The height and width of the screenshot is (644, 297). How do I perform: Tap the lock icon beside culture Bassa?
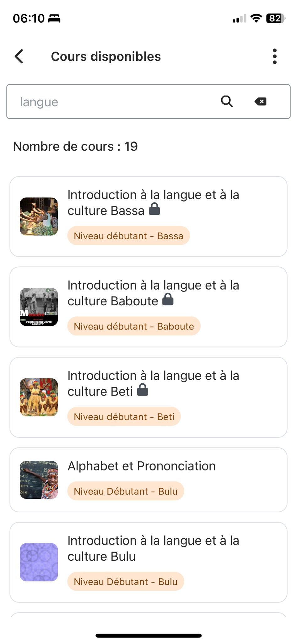tap(154, 209)
